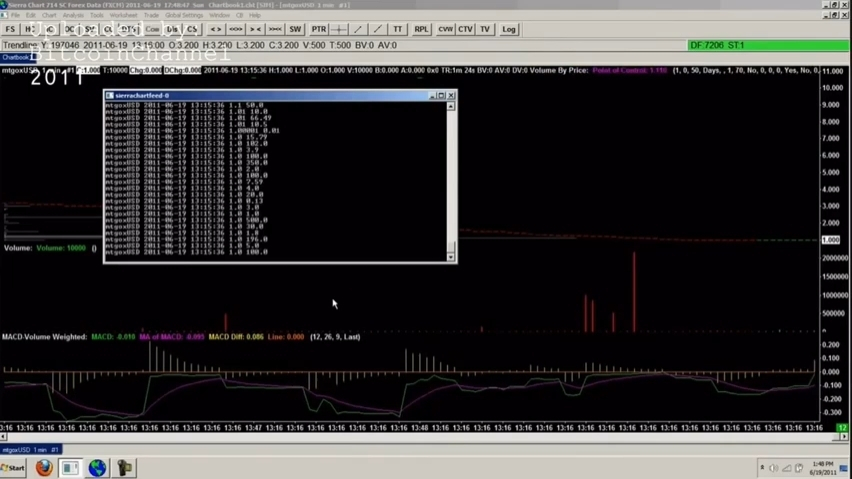
Task: Click the Point of Control label
Action: coord(629,71)
